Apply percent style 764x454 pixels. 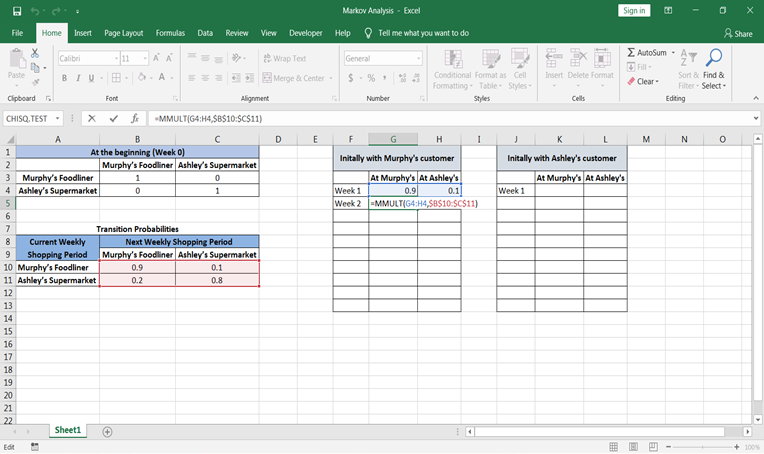[x=371, y=78]
